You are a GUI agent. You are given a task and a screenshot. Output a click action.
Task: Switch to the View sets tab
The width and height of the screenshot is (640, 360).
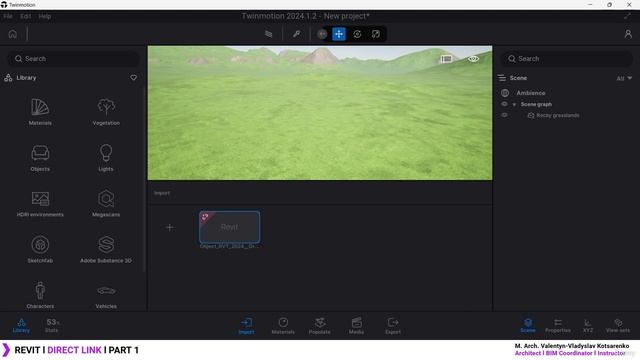pos(618,326)
